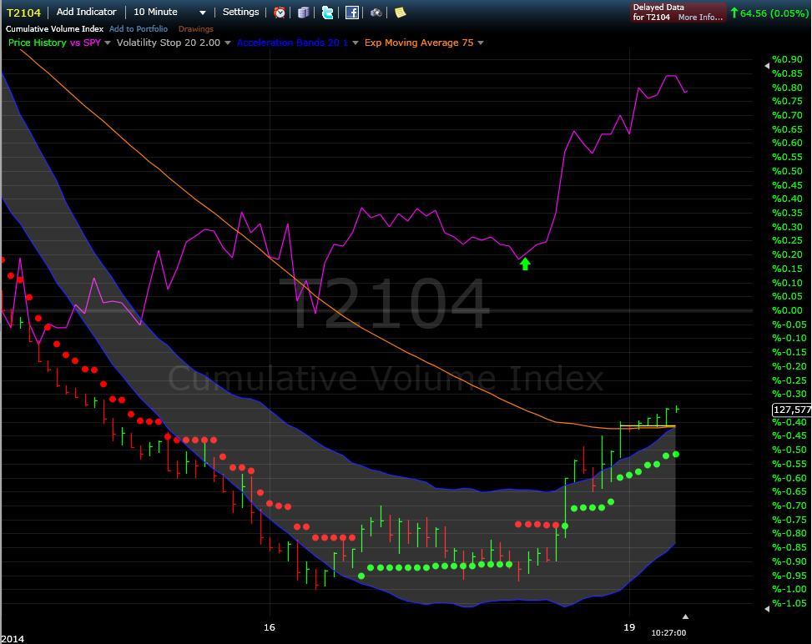Click the %-1.05 scale label

(789, 603)
